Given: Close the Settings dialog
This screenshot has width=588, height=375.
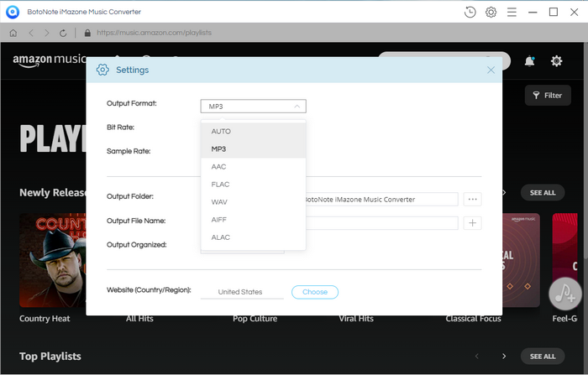Looking at the screenshot, I should (x=491, y=70).
